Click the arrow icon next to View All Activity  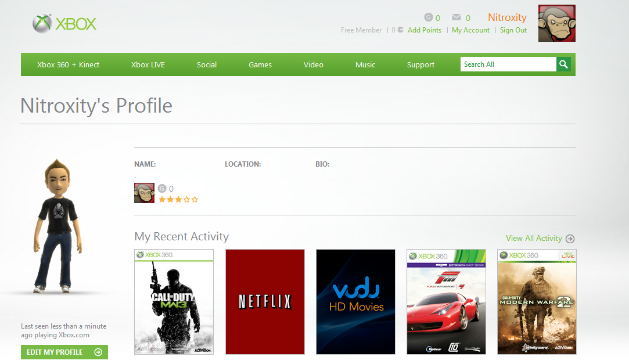click(x=570, y=239)
